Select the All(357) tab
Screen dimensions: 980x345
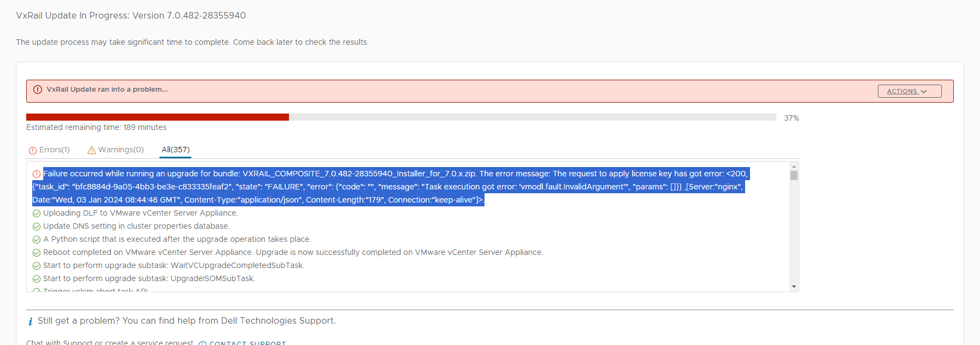click(x=175, y=150)
